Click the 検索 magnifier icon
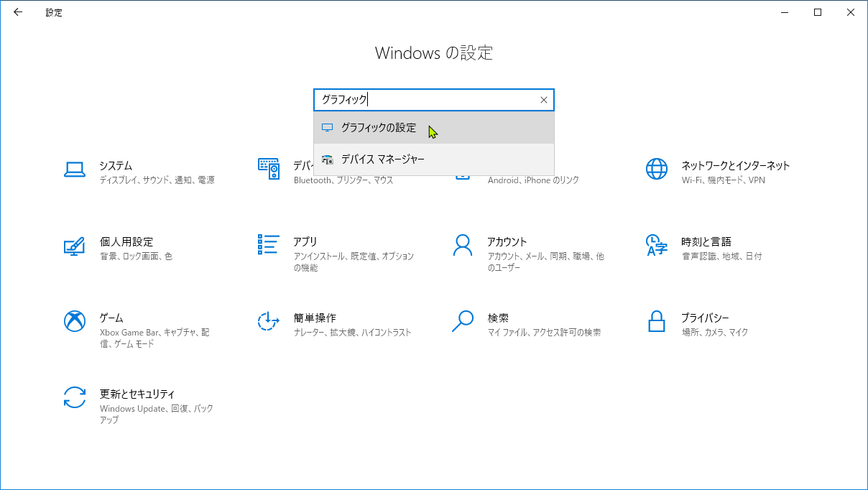The height and width of the screenshot is (490, 868). [x=463, y=321]
